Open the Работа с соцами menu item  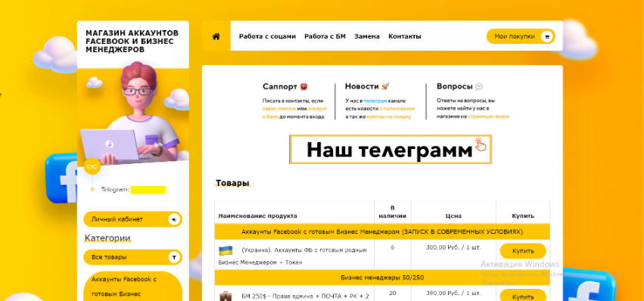pos(267,36)
